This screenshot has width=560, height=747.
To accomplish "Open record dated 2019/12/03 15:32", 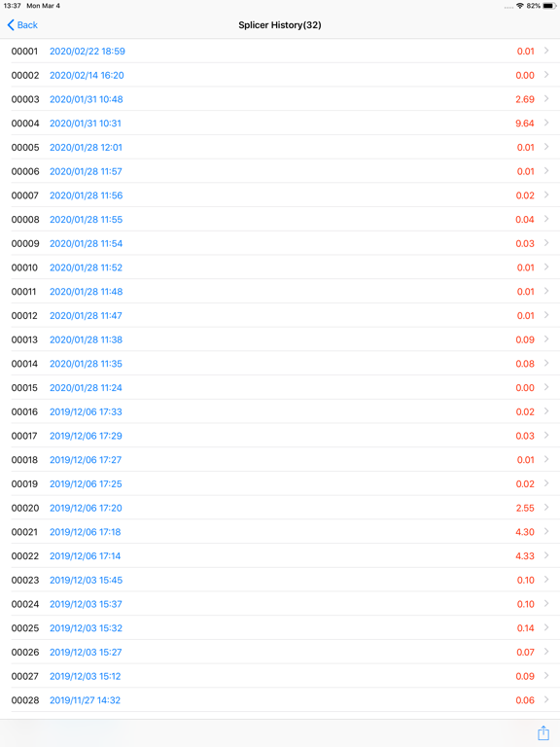I will (86, 628).
